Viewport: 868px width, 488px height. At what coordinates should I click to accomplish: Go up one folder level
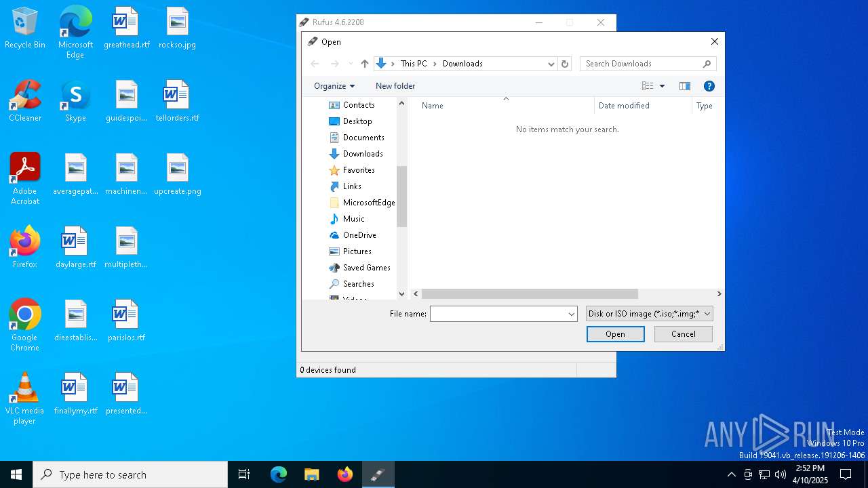point(365,64)
